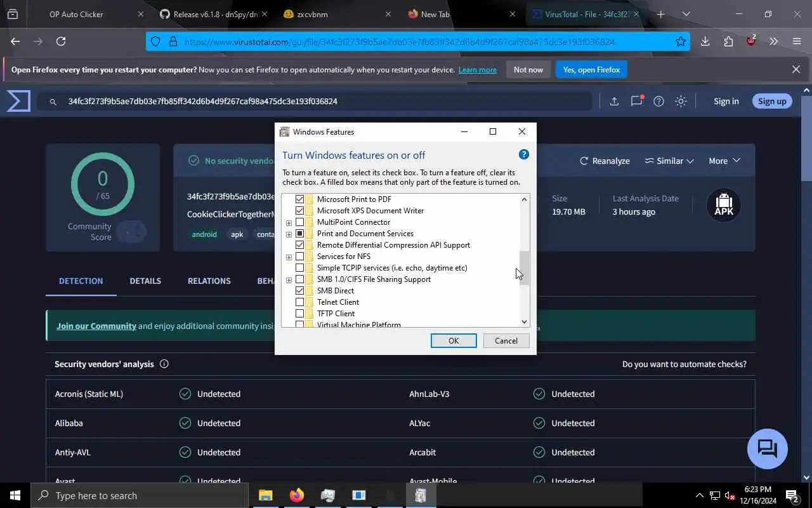Open the Firefox View icon

point(13,14)
